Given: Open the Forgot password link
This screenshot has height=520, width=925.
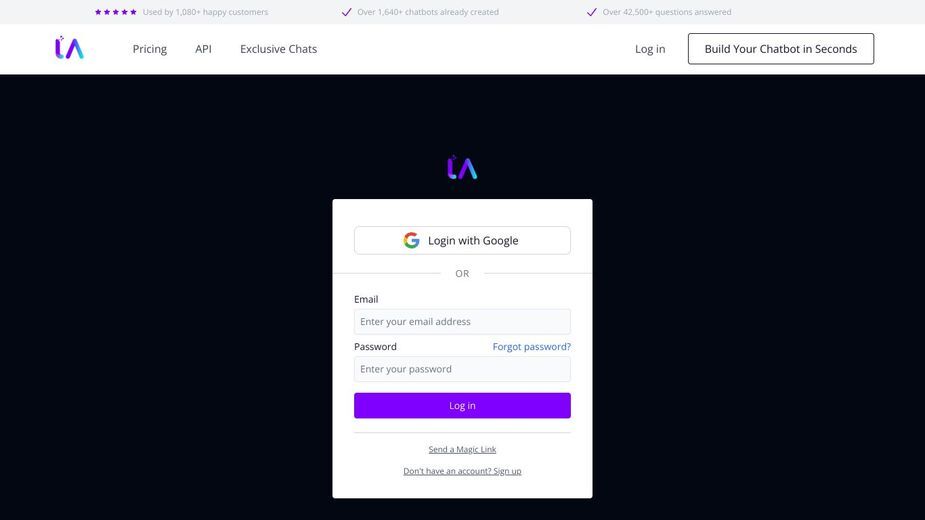Looking at the screenshot, I should click(x=532, y=346).
